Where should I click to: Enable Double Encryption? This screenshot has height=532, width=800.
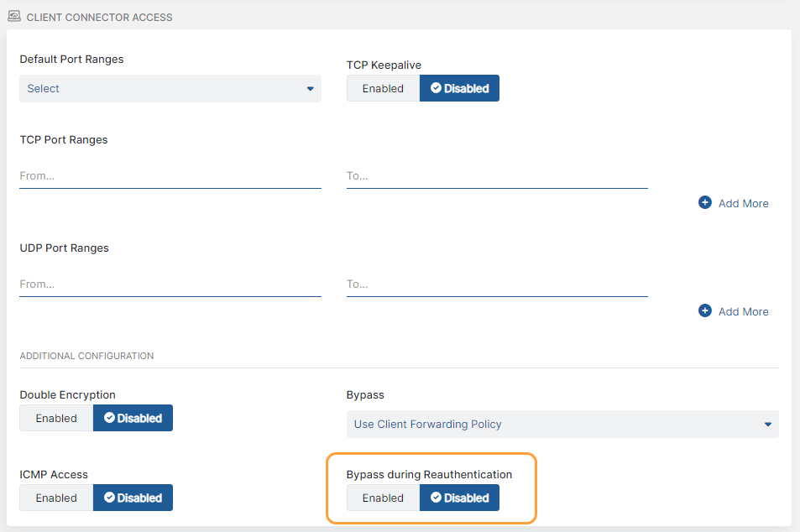[56, 418]
